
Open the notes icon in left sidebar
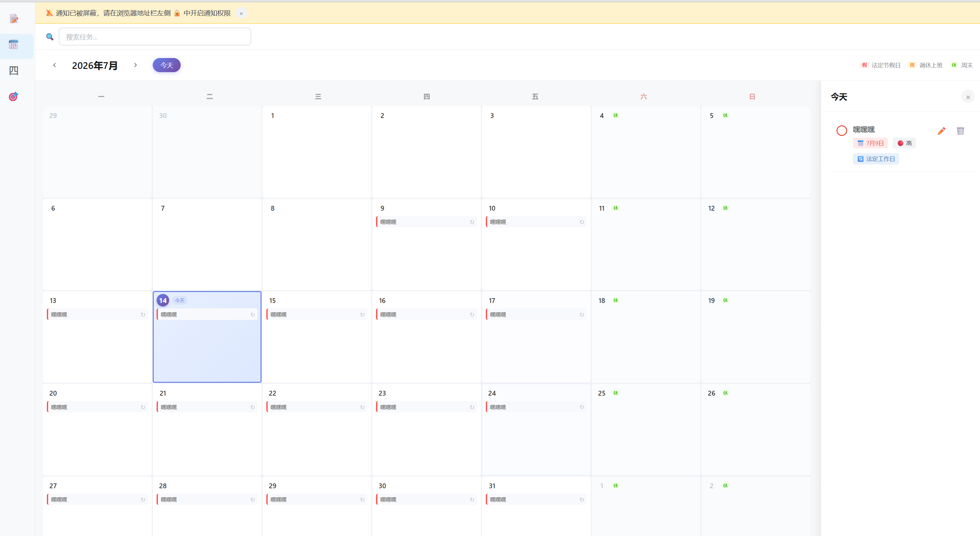pyautogui.click(x=14, y=19)
